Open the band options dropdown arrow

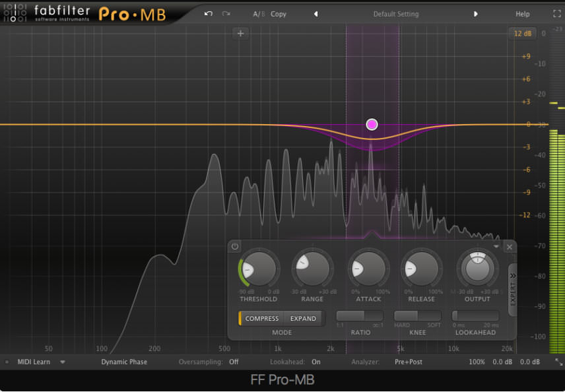click(496, 246)
